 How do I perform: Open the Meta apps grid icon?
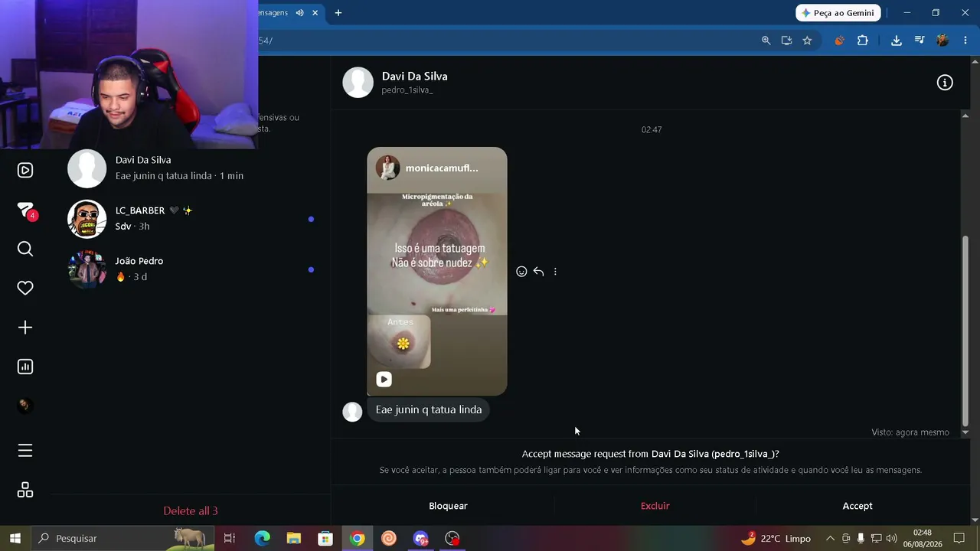click(x=25, y=490)
